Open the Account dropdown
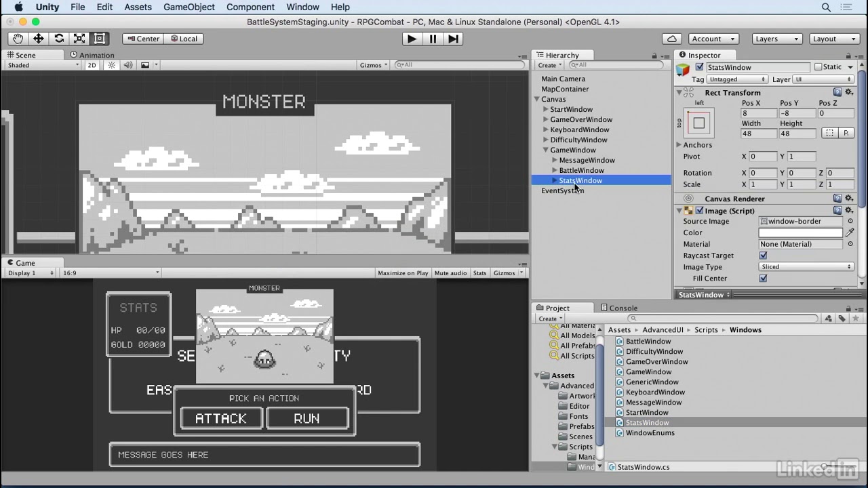This screenshot has width=868, height=488. click(713, 39)
